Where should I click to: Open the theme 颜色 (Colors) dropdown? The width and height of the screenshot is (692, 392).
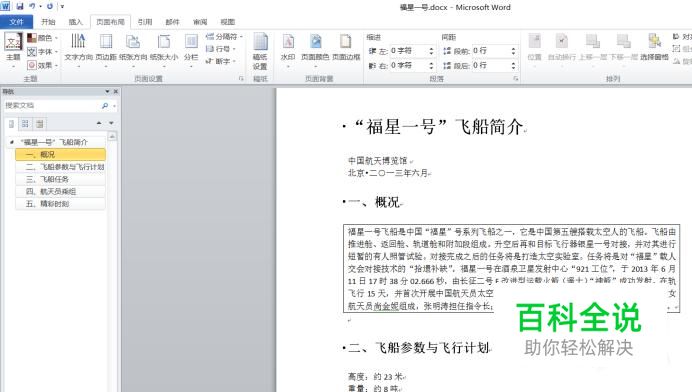[x=43, y=38]
